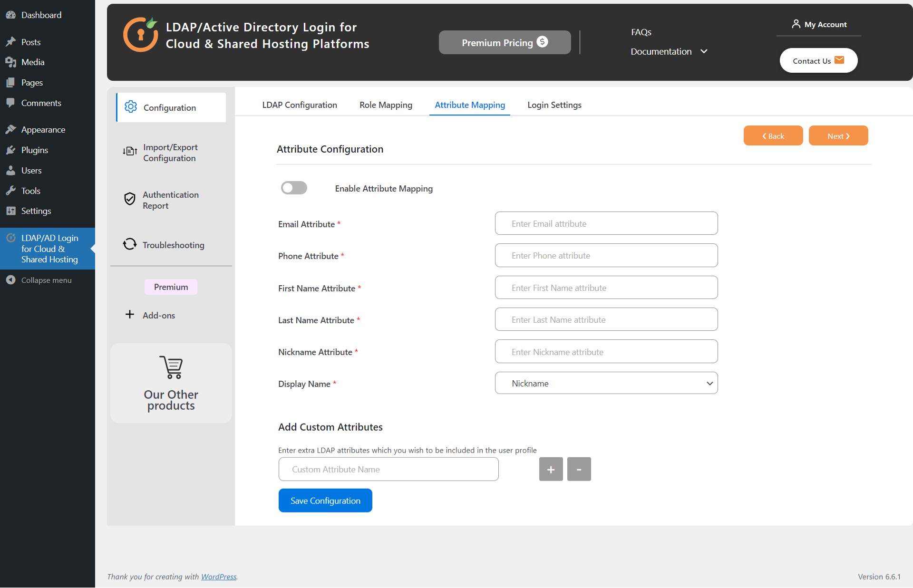Click 'Version 6.6.1' footer text
913x588 pixels.
pyautogui.click(x=879, y=576)
